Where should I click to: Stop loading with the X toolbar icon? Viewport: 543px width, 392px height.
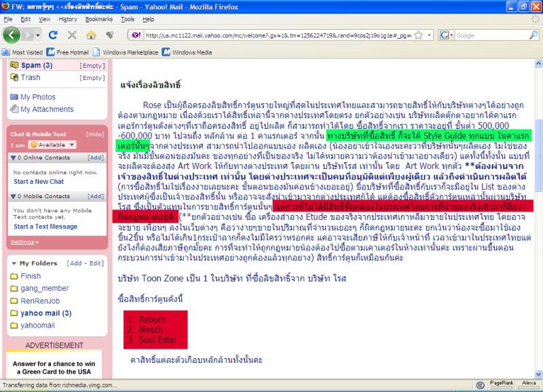tap(72, 35)
